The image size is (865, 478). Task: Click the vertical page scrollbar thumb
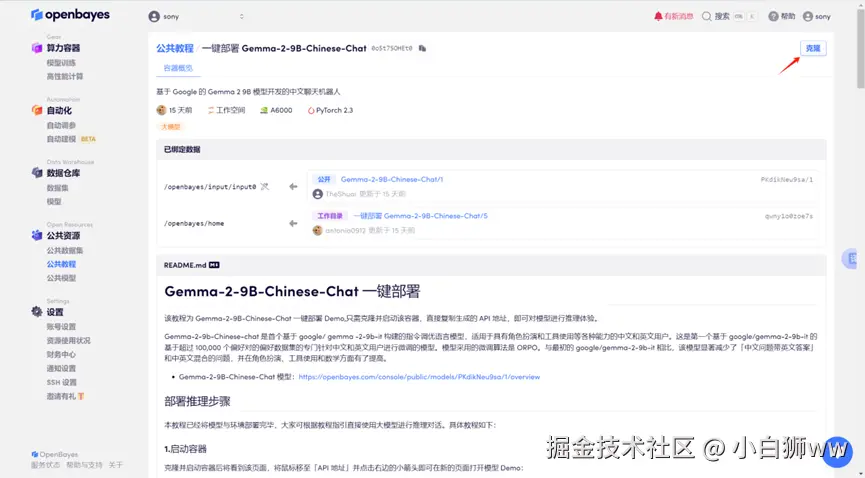[x=860, y=47]
